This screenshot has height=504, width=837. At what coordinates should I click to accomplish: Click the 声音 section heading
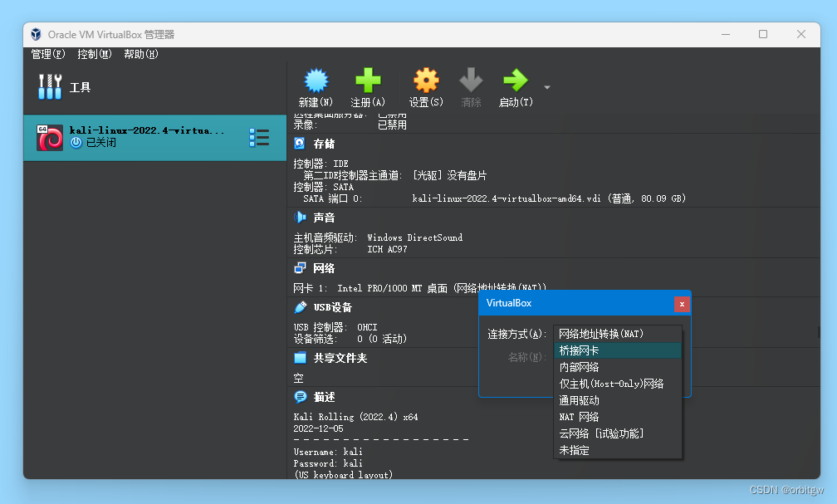[324, 218]
